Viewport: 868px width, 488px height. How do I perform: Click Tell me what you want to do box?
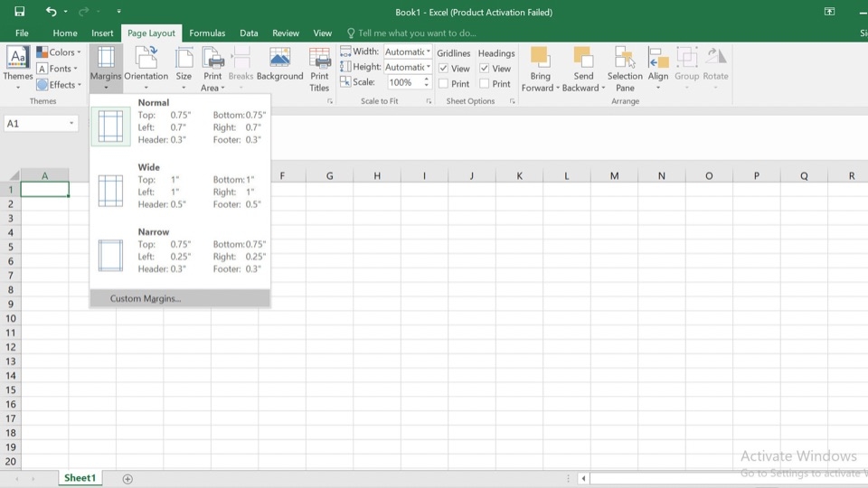[412, 33]
